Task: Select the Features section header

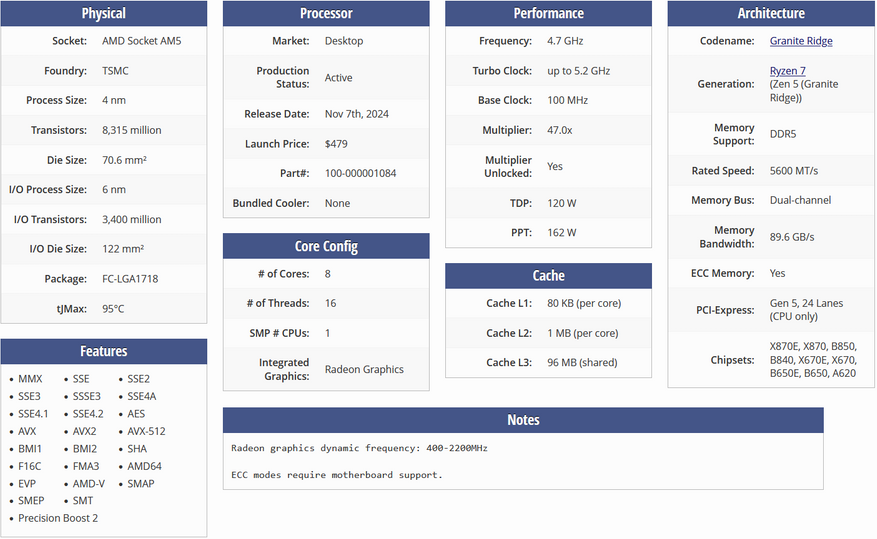Action: point(103,351)
